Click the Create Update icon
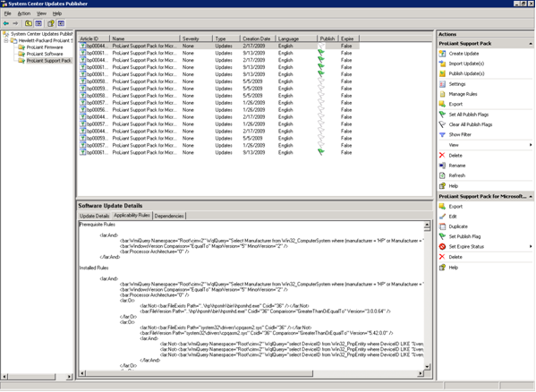The image size is (536, 392). click(x=442, y=54)
